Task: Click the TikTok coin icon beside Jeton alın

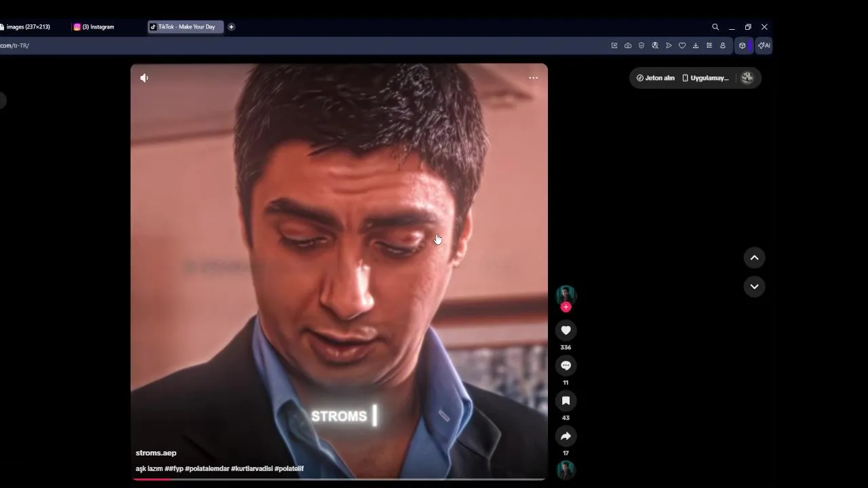Action: (639, 78)
